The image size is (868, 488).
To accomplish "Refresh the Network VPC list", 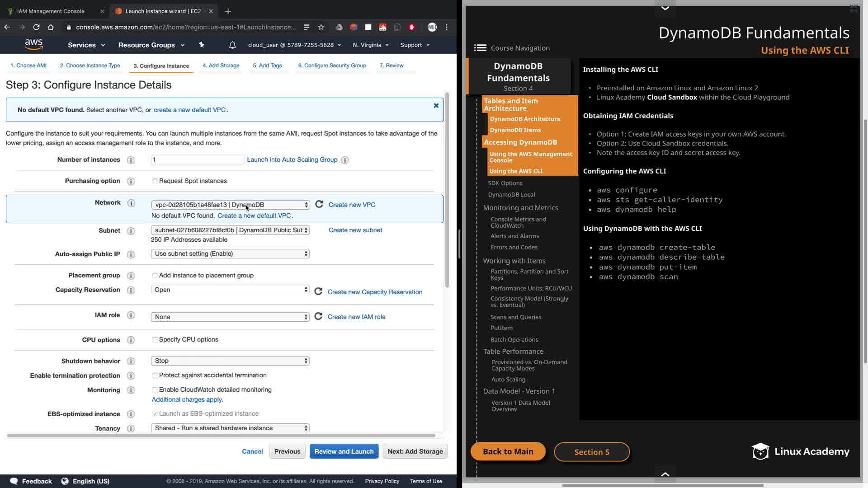I will [319, 204].
